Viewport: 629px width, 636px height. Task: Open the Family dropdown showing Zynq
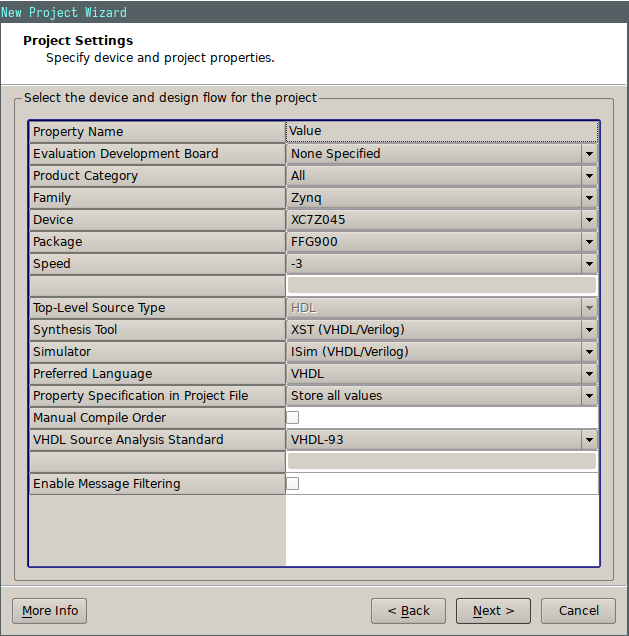442,198
